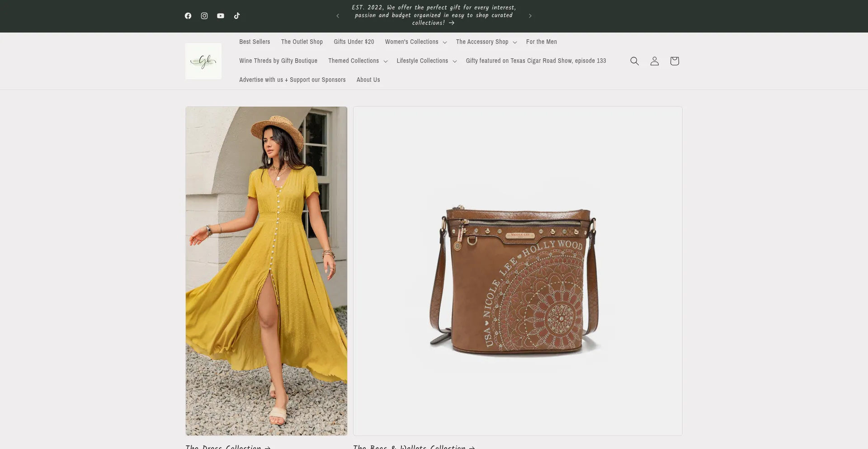Open The Dress Collection link
The height and width of the screenshot is (449, 868).
228,447
